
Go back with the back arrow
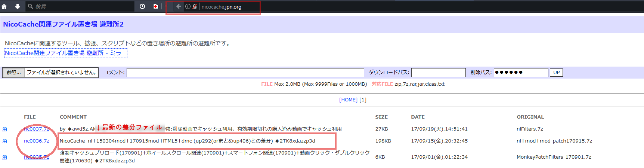pos(179,6)
